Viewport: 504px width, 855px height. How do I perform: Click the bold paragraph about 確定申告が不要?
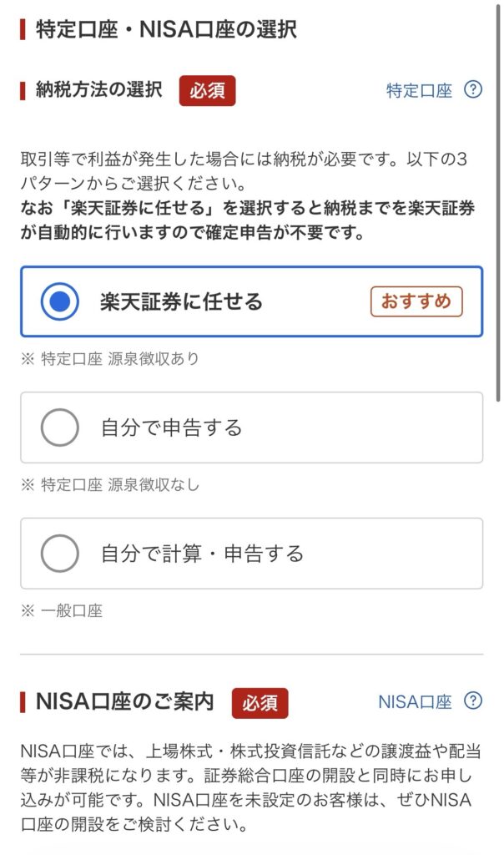pos(250,222)
